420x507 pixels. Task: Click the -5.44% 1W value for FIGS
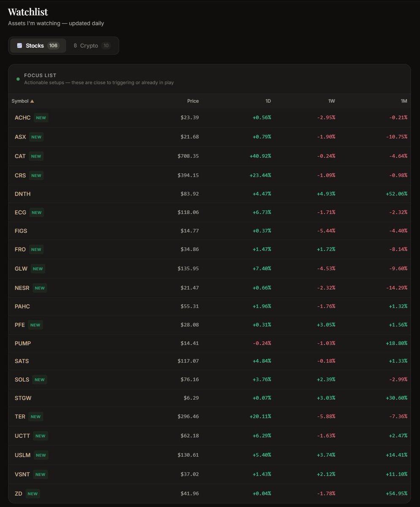coord(326,231)
